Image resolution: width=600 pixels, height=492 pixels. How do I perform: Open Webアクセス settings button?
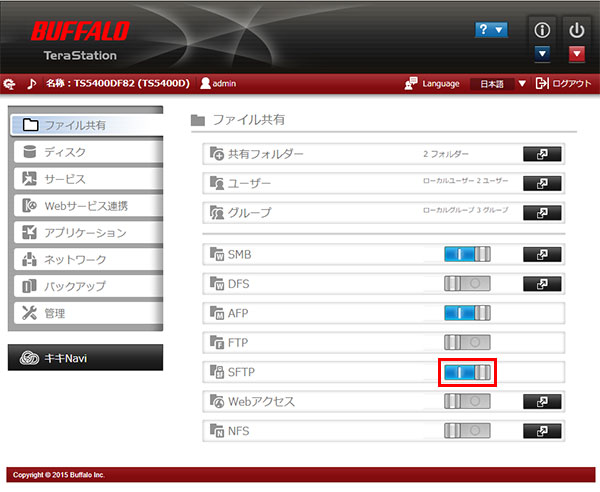(x=542, y=402)
